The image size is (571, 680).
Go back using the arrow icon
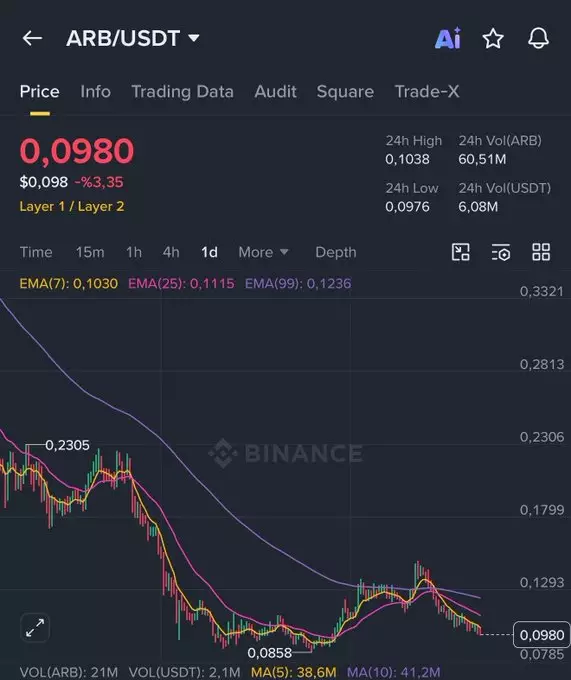pyautogui.click(x=33, y=38)
